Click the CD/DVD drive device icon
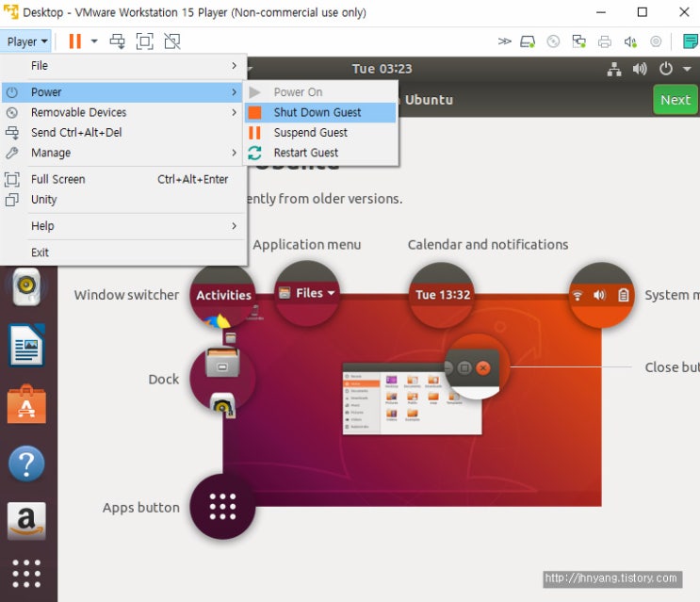 (x=553, y=41)
